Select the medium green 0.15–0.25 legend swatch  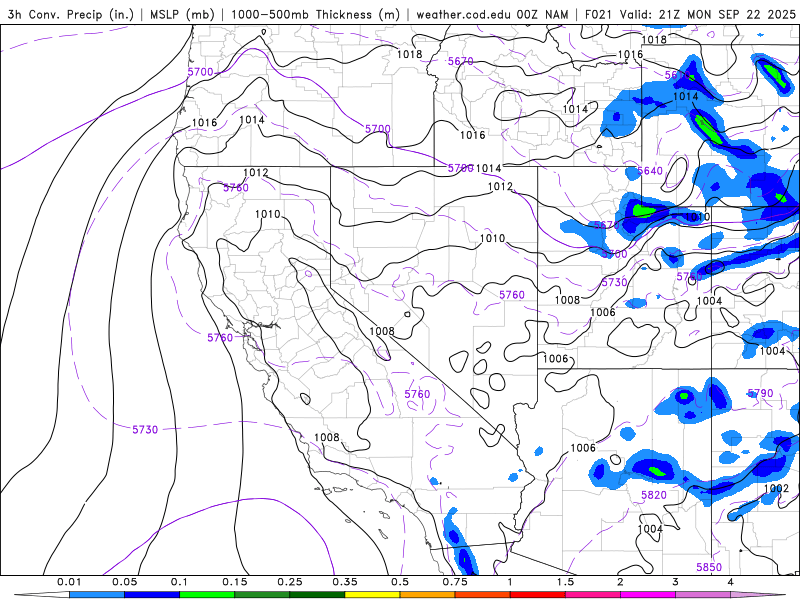262,595
